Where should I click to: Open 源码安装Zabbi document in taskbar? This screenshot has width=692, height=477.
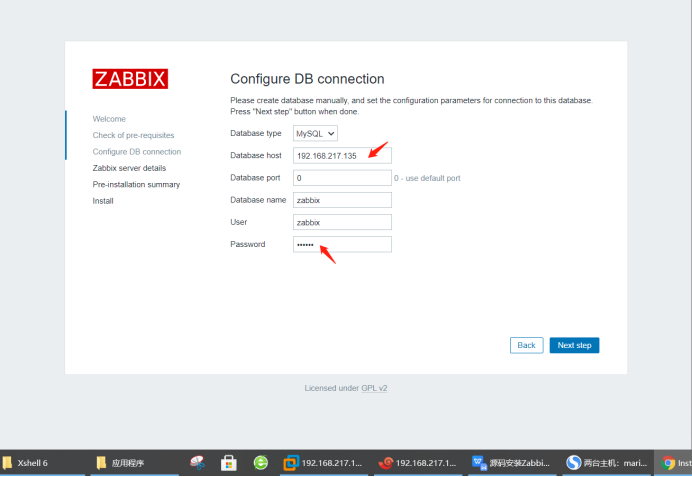[x=511, y=463]
